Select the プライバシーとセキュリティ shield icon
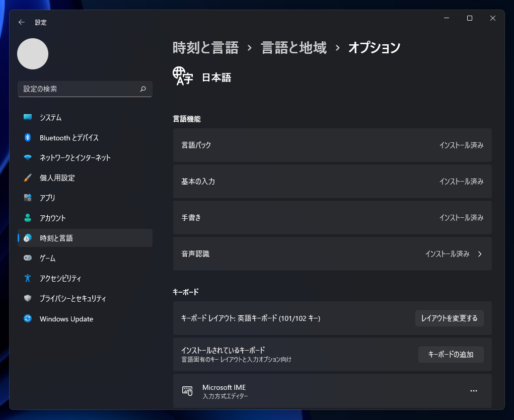 (x=27, y=298)
